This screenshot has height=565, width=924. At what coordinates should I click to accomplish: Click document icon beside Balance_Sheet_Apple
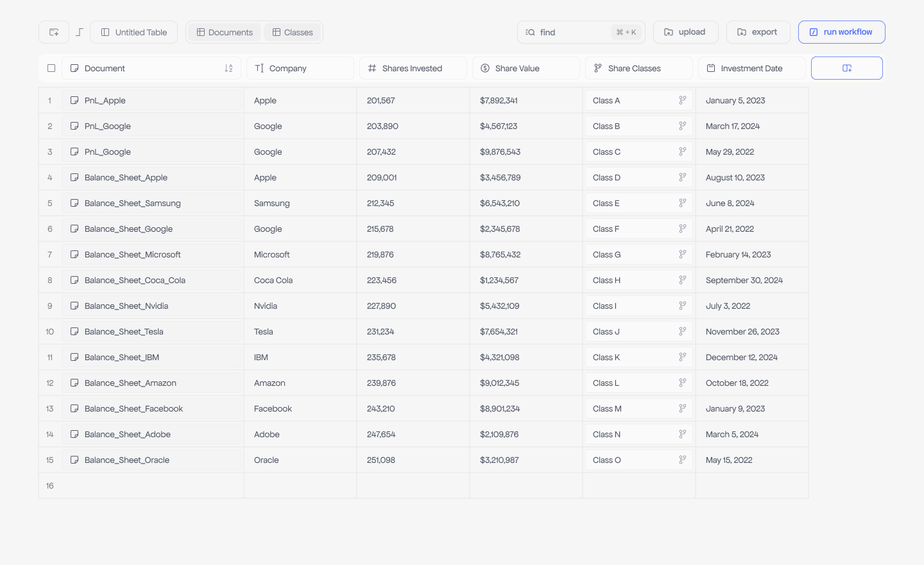74,177
